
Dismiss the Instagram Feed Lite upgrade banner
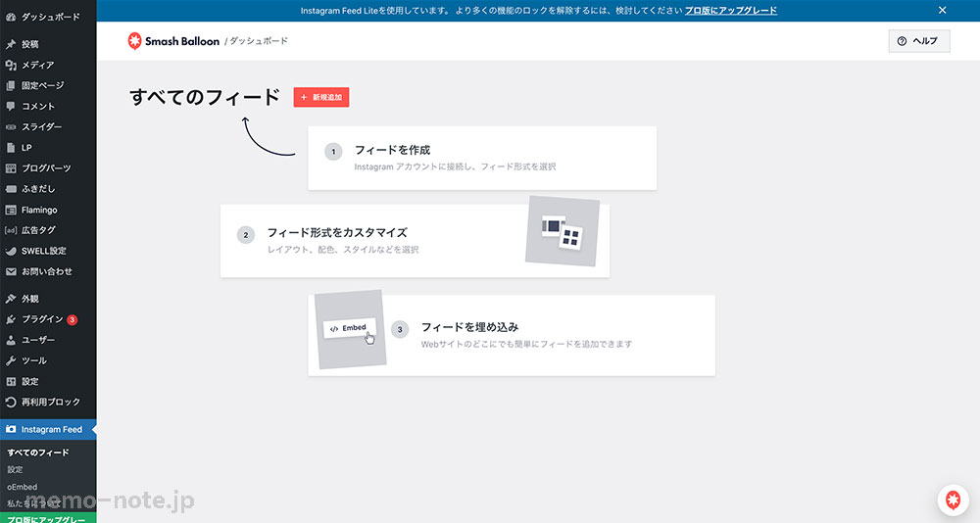pos(942,10)
